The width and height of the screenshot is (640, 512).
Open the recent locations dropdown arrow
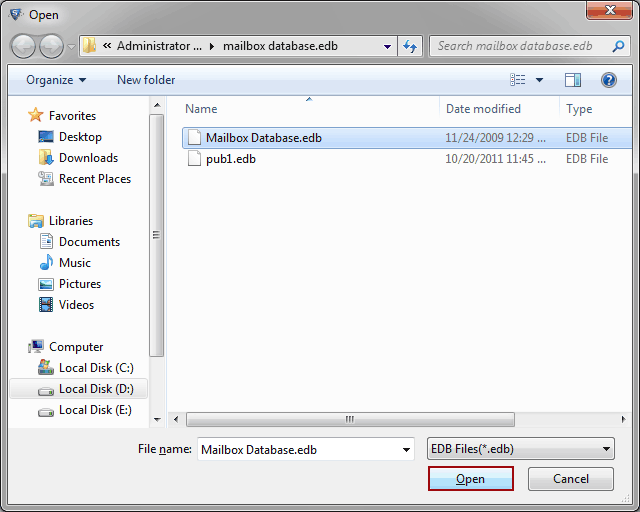pyautogui.click(x=71, y=47)
